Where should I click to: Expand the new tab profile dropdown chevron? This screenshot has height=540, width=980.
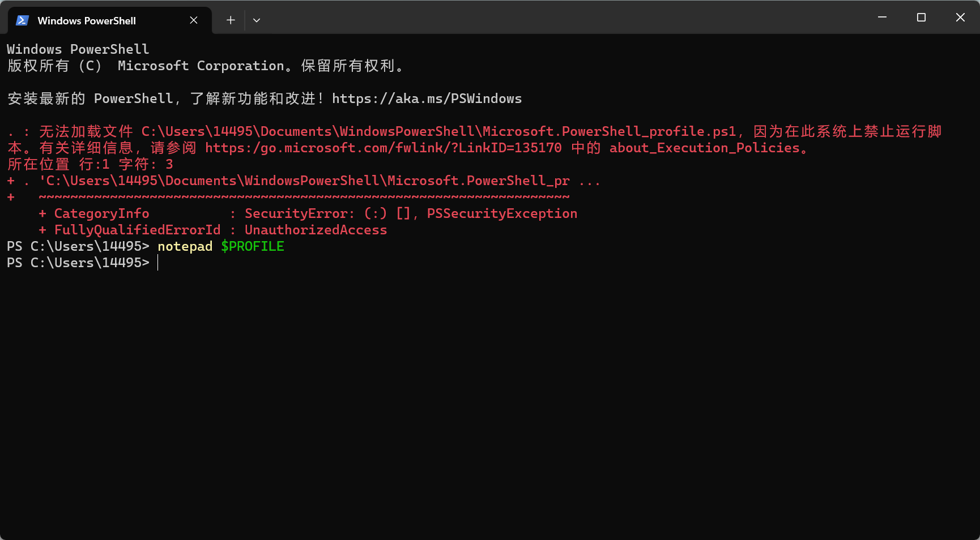point(257,20)
